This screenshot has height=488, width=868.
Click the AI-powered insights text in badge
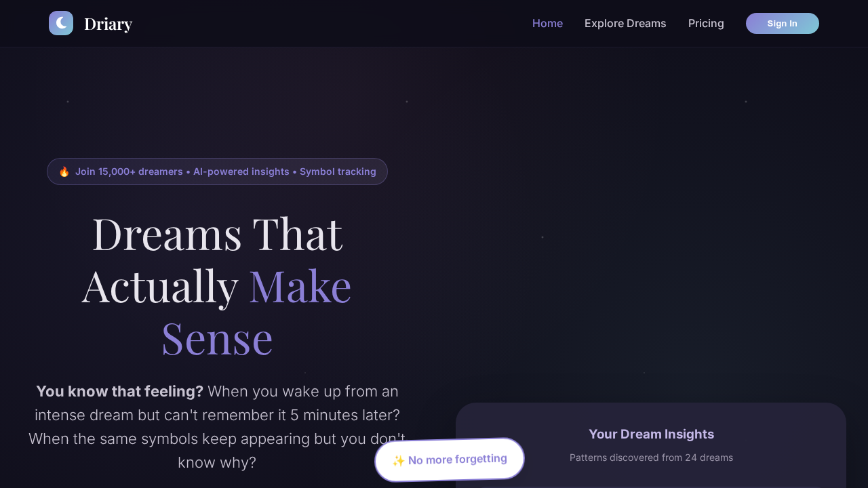tap(241, 171)
